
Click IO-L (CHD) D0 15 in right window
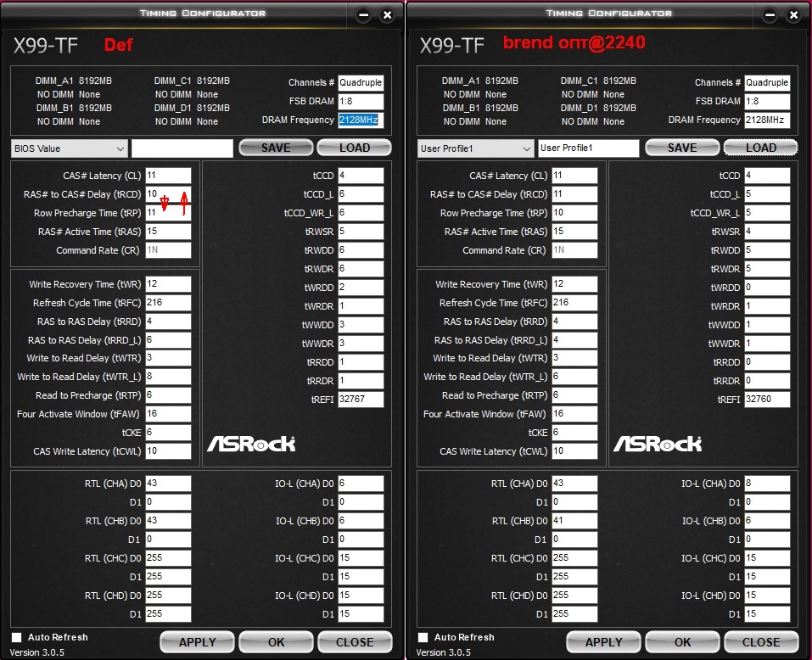[x=768, y=596]
